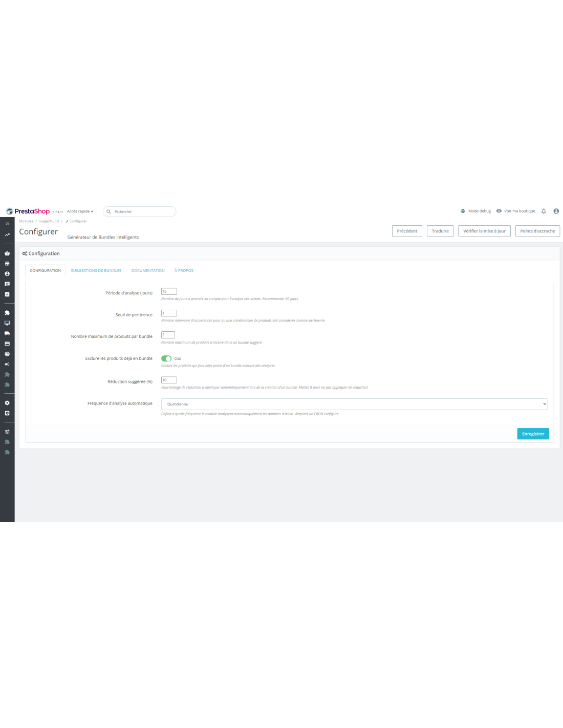Click the notifications bell icon
Image resolution: width=563 pixels, height=728 pixels.
544,211
